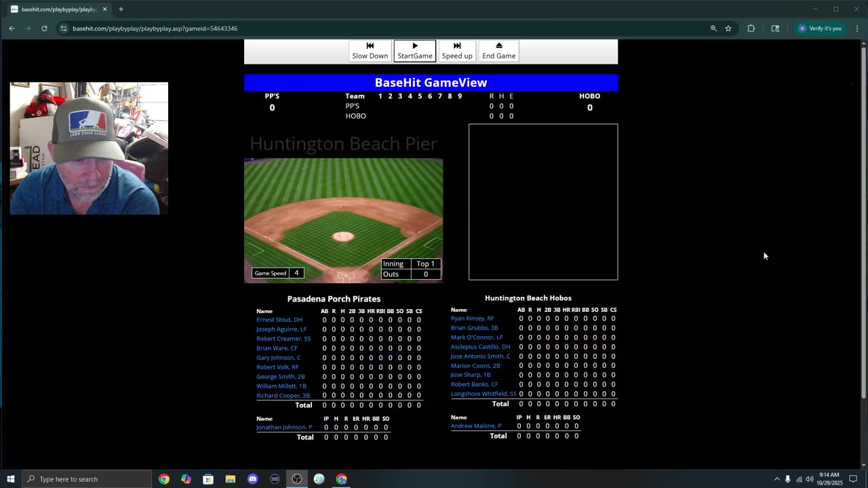Open player Ernest Stout, DH
This screenshot has width=868, height=488.
click(x=279, y=320)
